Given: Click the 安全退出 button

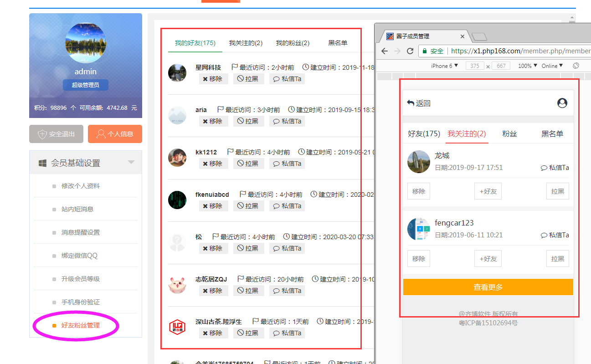Looking at the screenshot, I should coord(56,134).
